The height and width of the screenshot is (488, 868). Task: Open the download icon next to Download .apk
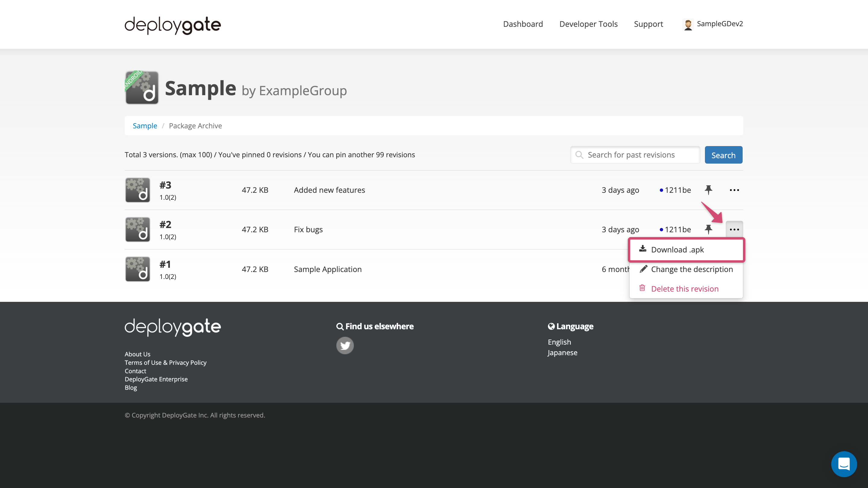pyautogui.click(x=643, y=249)
